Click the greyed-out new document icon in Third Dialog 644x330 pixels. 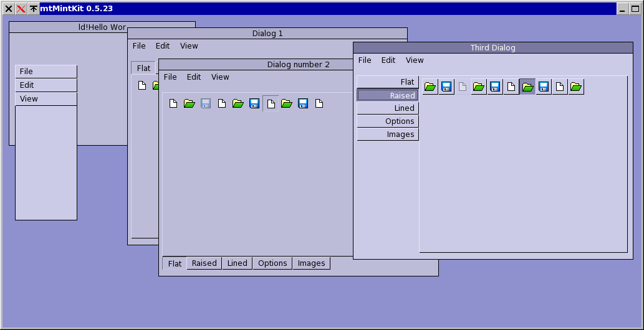[x=463, y=87]
